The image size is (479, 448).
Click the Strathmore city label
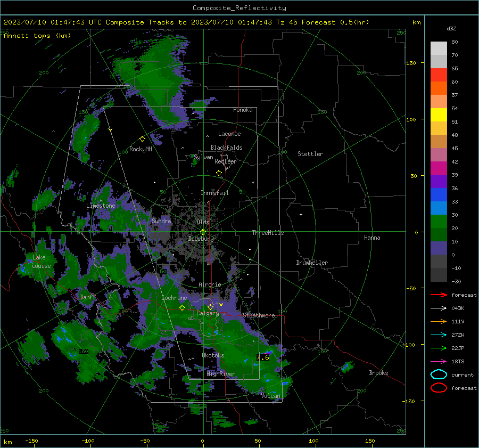click(x=259, y=315)
